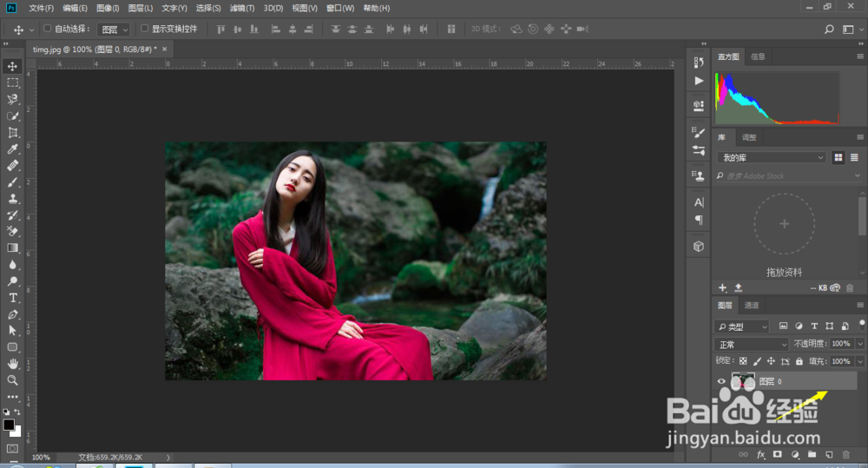Select the Eraser tool

(12, 232)
